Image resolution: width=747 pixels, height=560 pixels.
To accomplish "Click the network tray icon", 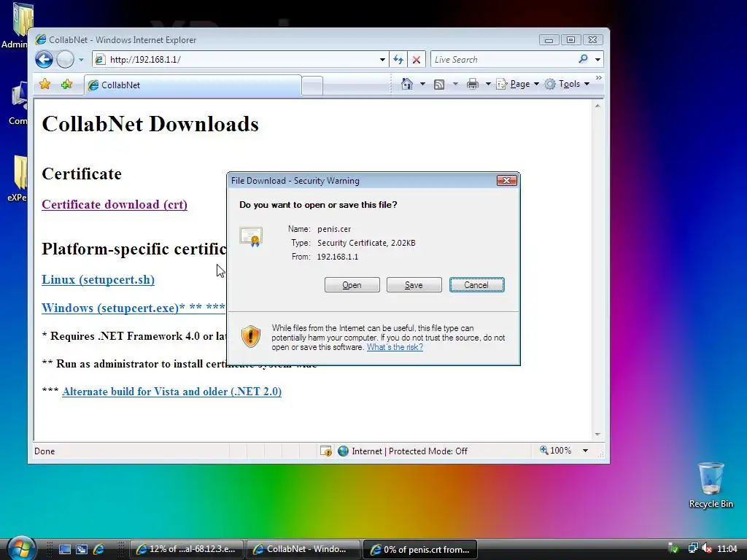I will [x=693, y=549].
